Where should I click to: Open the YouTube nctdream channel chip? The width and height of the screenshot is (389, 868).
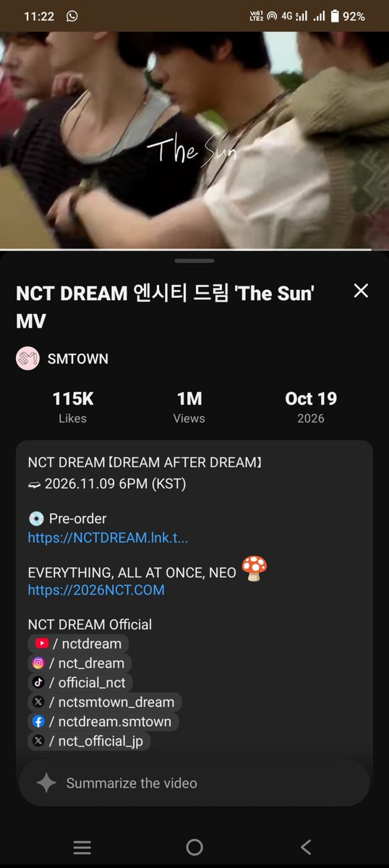[x=78, y=644]
